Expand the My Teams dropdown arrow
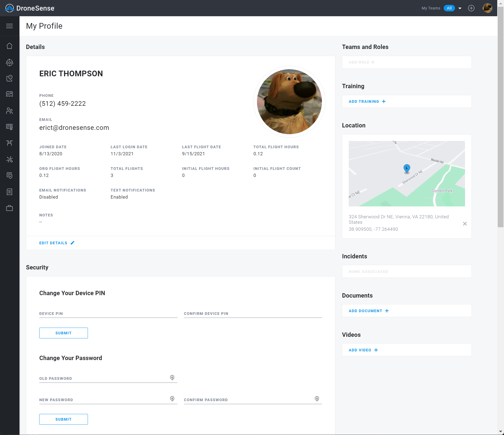Viewport: 504px width, 435px height. click(460, 8)
